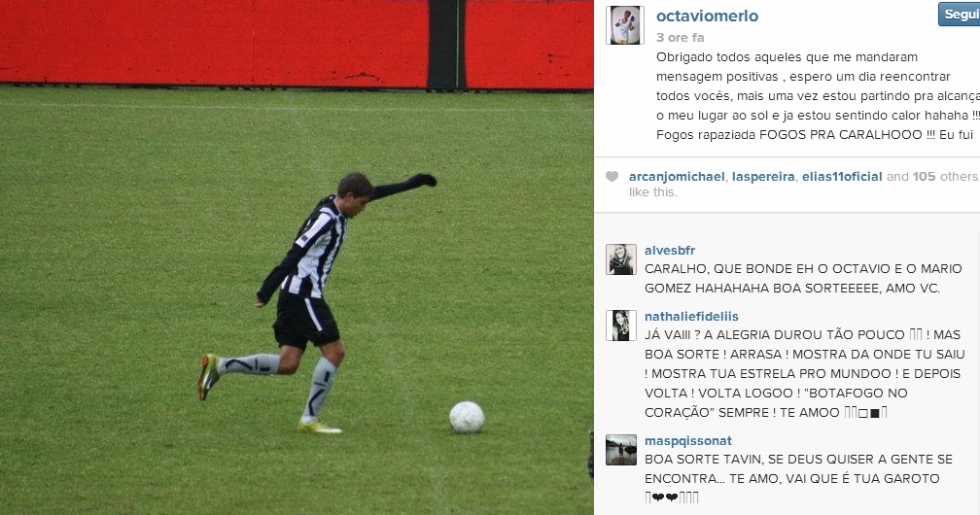Screen dimensions: 980x515
Task: Click the red stadium wall in photo
Action: tap(297, 43)
